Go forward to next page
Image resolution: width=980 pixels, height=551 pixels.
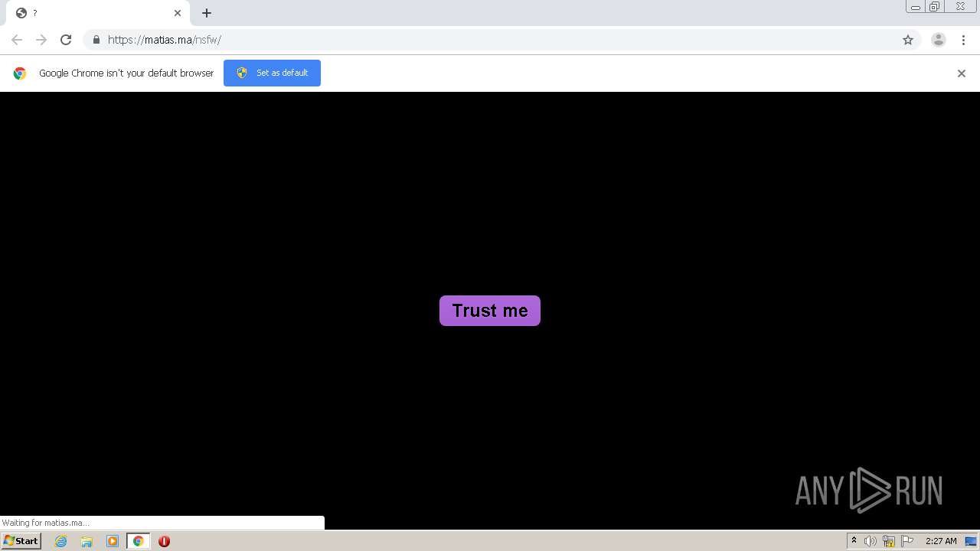point(41,40)
